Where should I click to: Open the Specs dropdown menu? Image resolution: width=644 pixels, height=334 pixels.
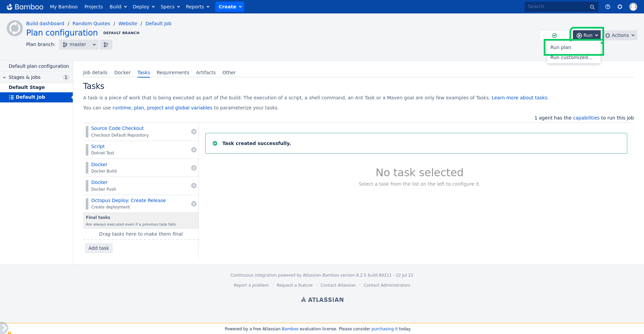click(170, 7)
